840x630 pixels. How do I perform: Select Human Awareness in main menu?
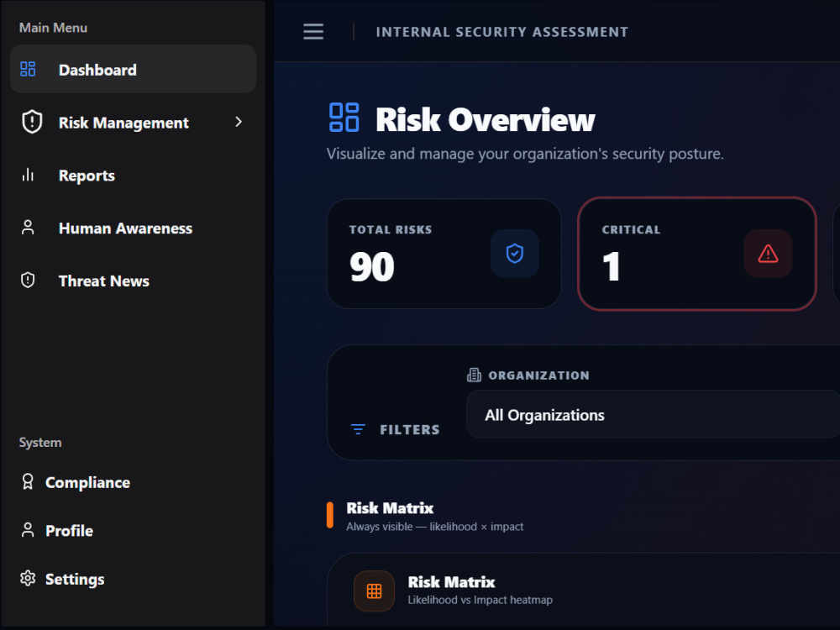coord(133,228)
